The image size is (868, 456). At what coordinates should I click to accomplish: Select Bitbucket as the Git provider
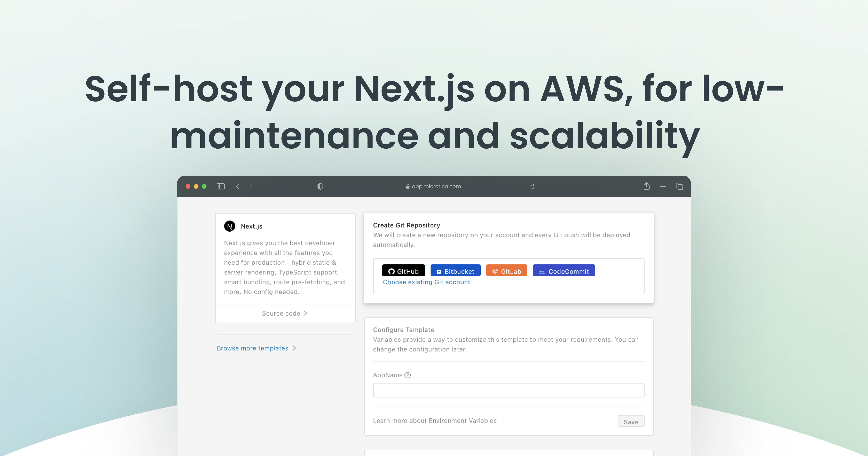[x=455, y=271]
